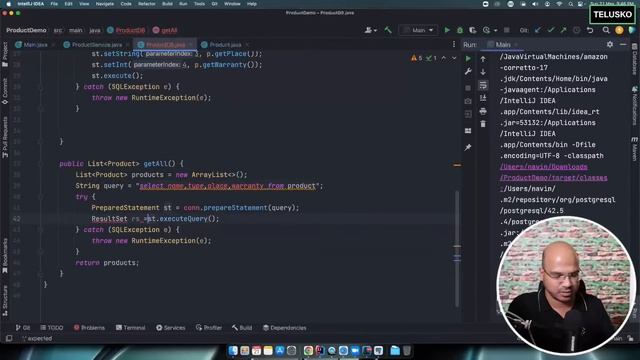Click the Git update project arrow

tap(538, 30)
